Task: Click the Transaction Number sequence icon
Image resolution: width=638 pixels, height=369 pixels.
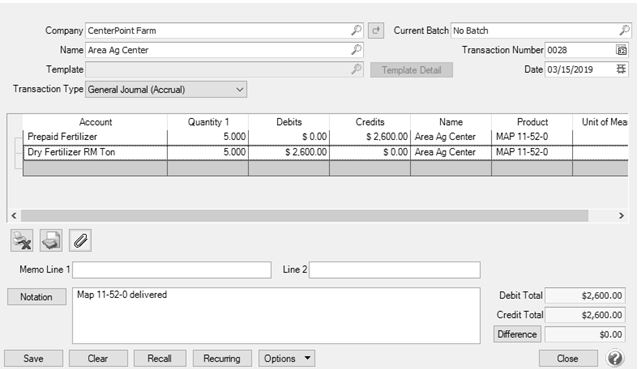Action: tap(621, 50)
